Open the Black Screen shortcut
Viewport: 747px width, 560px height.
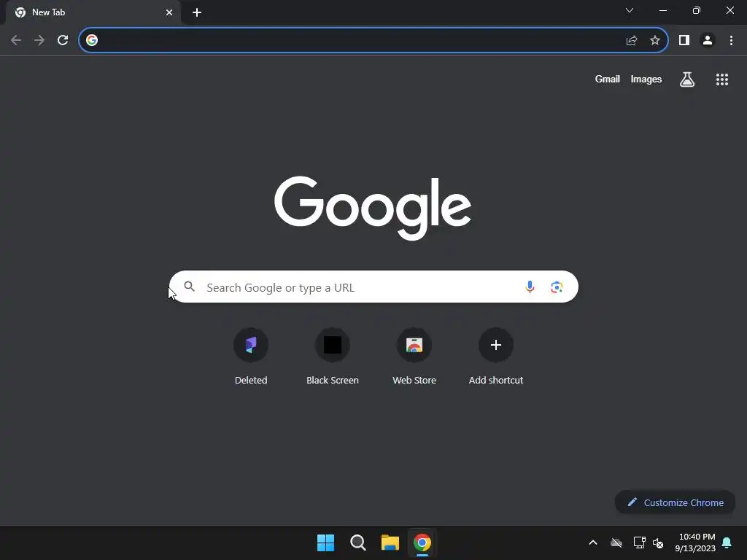pyautogui.click(x=333, y=357)
